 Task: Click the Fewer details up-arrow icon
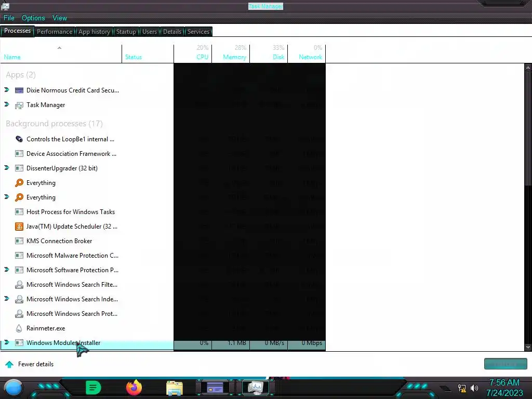tap(9, 364)
